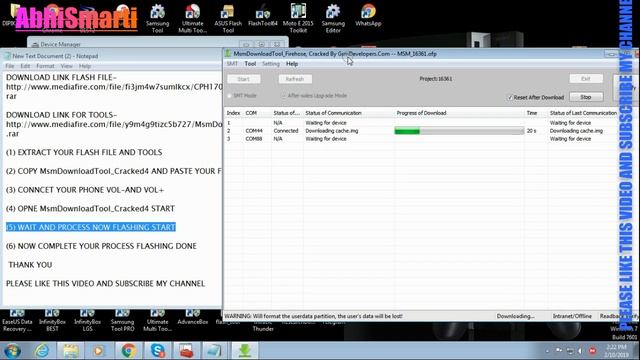The width and height of the screenshot is (640, 360).
Task: Click the Exit button in MsmDownloadTool
Action: pyautogui.click(x=586, y=79)
